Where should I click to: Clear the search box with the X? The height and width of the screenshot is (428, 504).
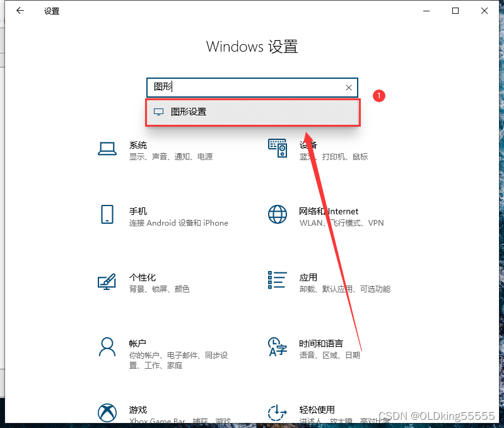pos(349,88)
